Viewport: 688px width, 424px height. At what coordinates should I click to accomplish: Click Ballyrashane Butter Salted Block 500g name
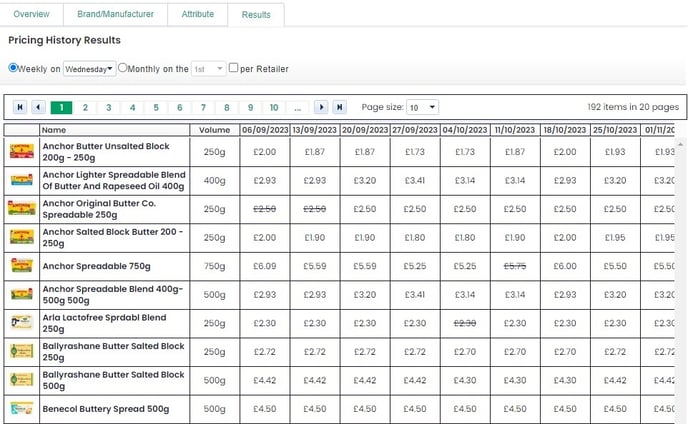113,380
